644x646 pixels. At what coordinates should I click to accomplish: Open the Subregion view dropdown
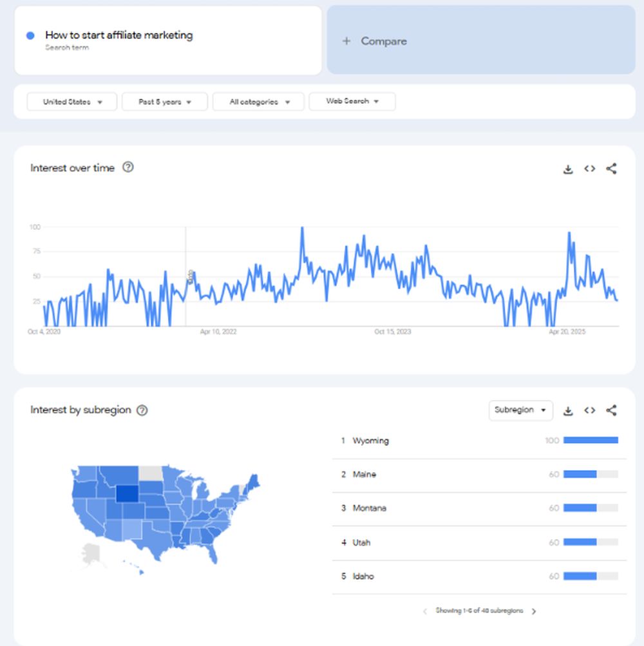520,410
